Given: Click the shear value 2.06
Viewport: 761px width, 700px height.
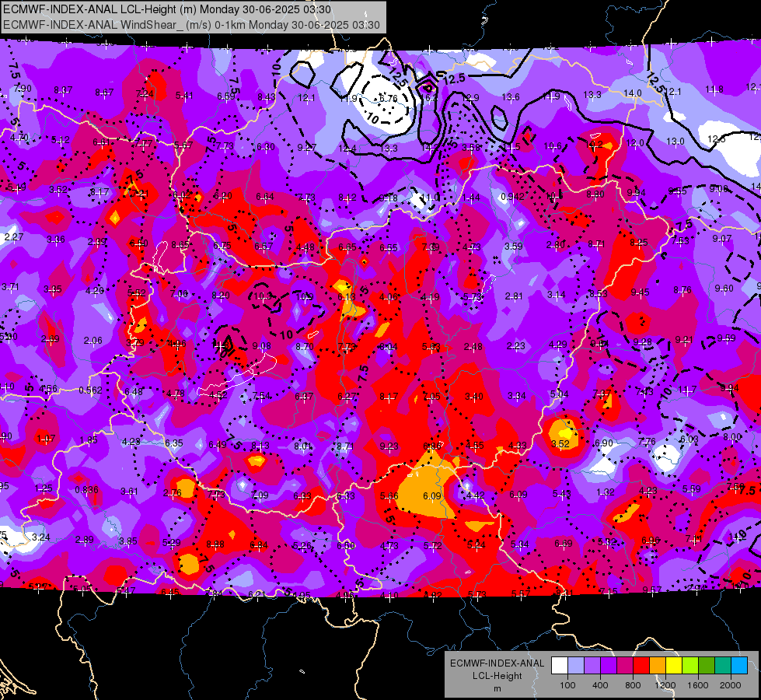Looking at the screenshot, I should pos(93,341).
